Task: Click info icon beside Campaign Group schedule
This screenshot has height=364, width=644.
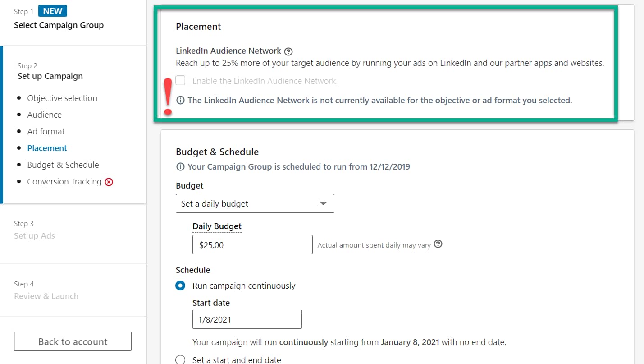Action: click(x=180, y=167)
